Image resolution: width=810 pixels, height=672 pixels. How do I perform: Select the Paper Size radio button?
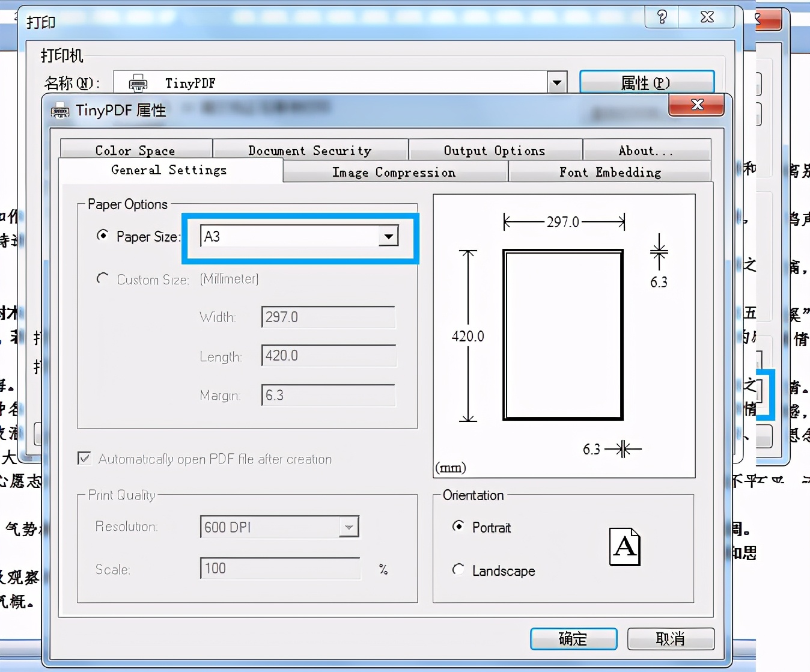coord(103,236)
